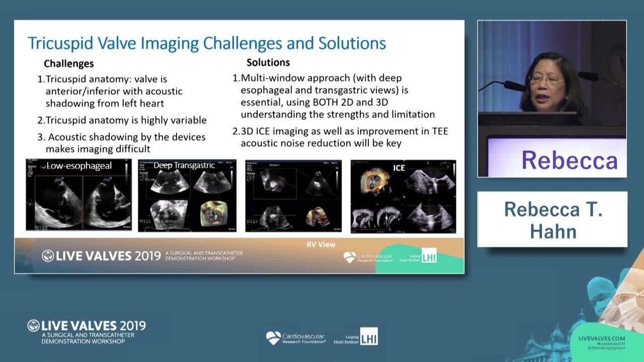This screenshot has height=362, width=644.
Task: Click the LIVE VALVES 2019 logo at bottom-left of frame
Action: coord(87,332)
